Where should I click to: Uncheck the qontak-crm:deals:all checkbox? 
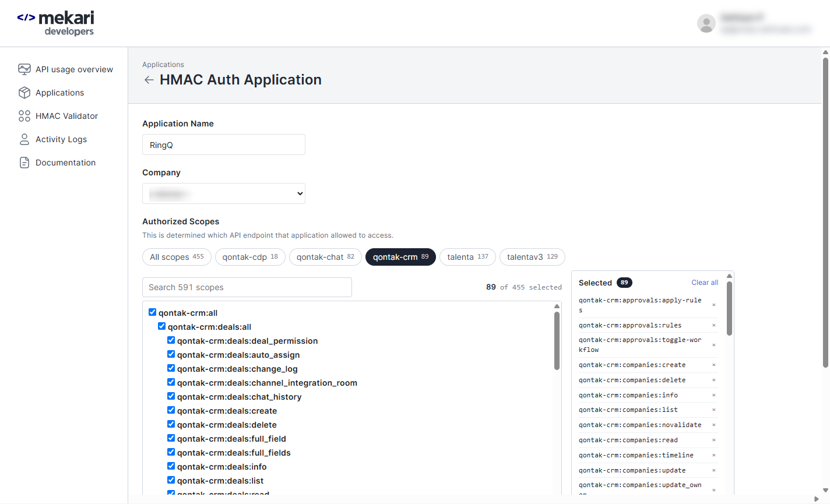162,326
